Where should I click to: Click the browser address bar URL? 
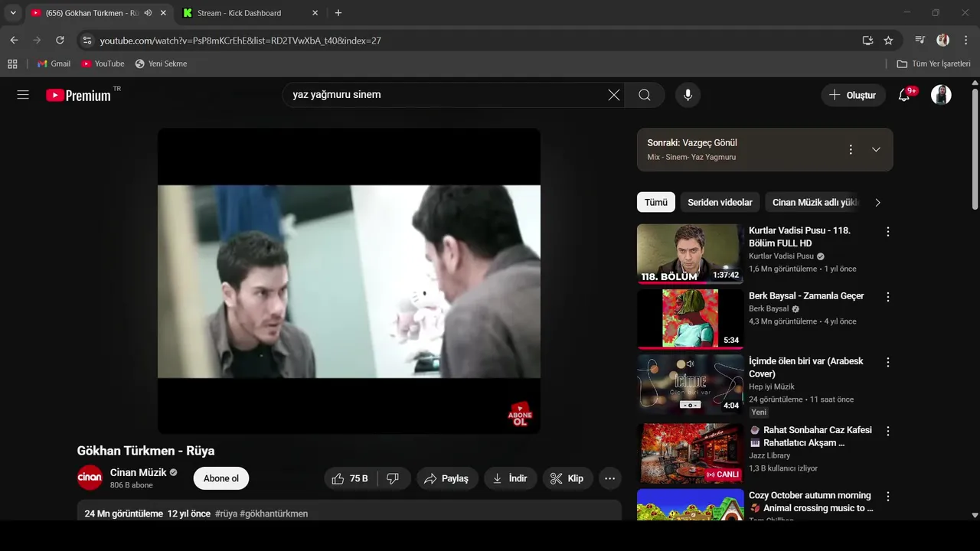(x=240, y=40)
